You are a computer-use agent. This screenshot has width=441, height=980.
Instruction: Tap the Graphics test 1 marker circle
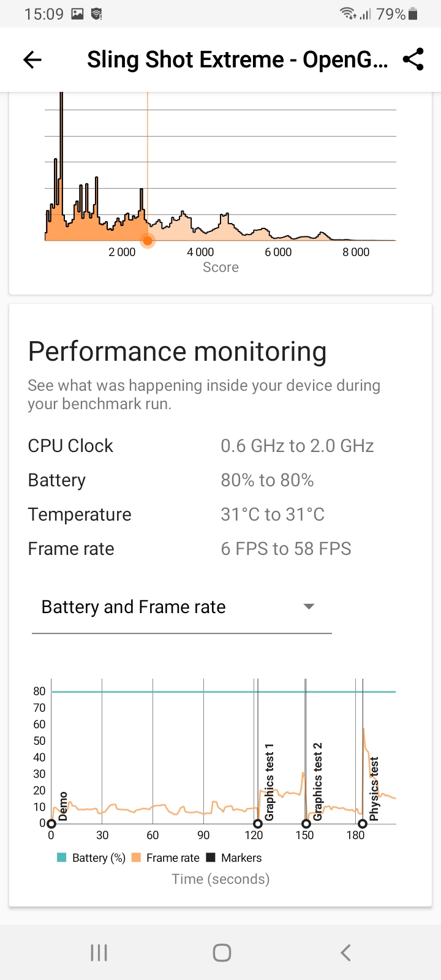(258, 824)
